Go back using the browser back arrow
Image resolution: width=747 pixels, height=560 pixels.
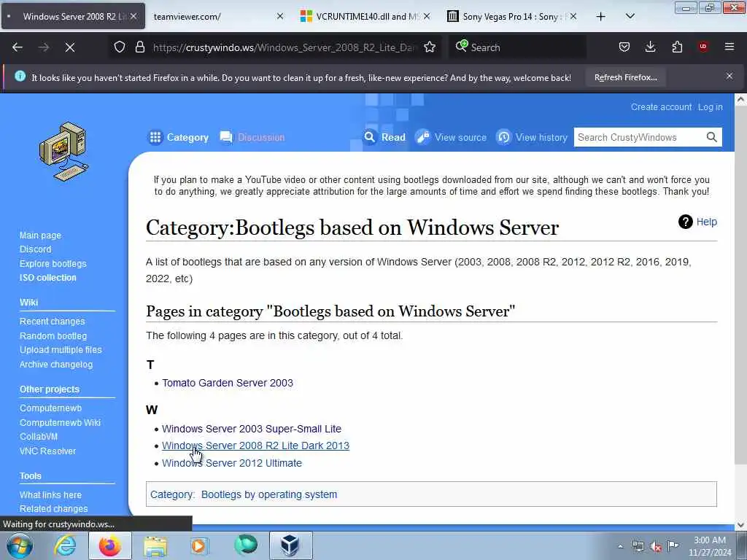[18, 47]
